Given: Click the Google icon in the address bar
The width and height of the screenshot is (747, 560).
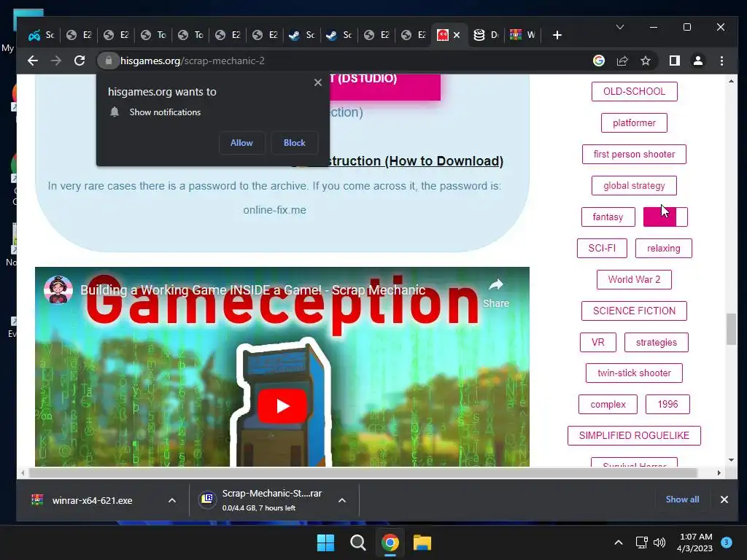Looking at the screenshot, I should (599, 61).
